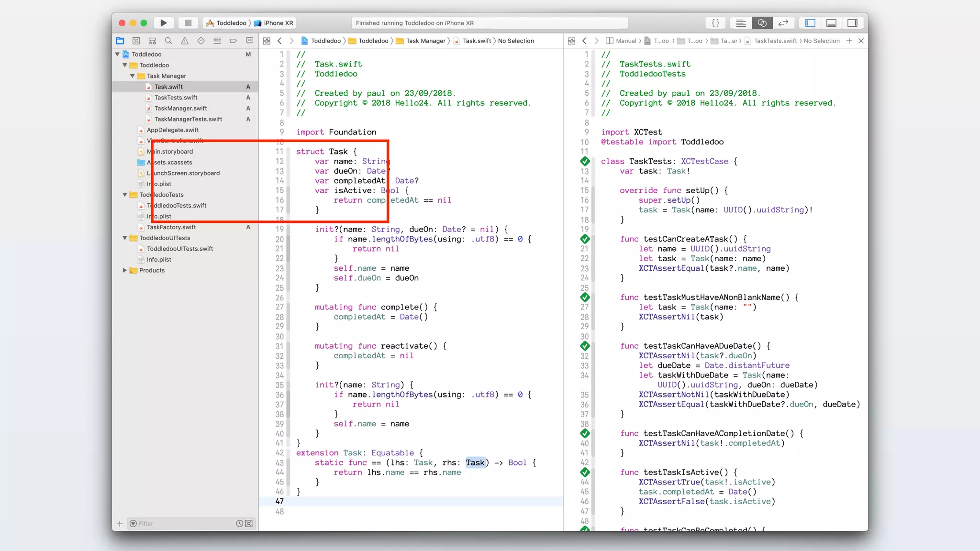Click the Run (play) button
Viewport: 980px width, 551px height.
163,23
